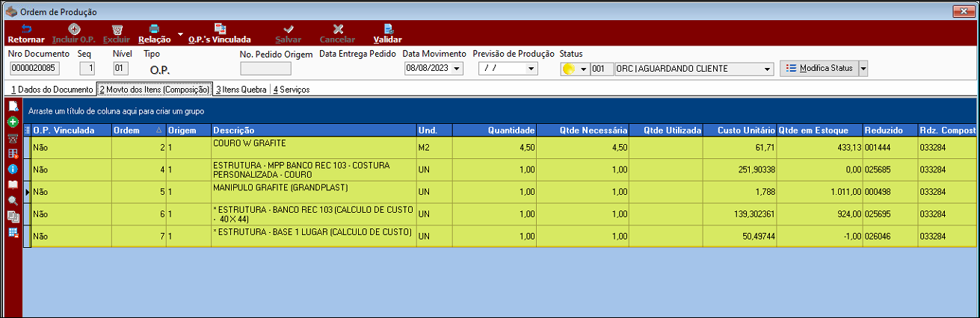Click the row indicator arrow for order 5
Image resolution: width=980 pixels, height=318 pixels.
pyautogui.click(x=28, y=193)
